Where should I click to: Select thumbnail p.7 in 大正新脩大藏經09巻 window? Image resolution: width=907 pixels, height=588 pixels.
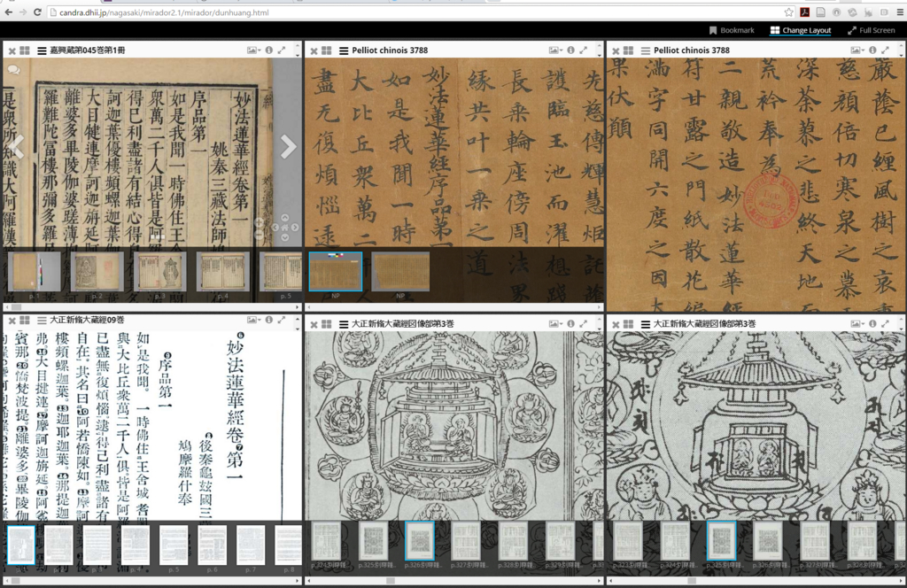251,545
